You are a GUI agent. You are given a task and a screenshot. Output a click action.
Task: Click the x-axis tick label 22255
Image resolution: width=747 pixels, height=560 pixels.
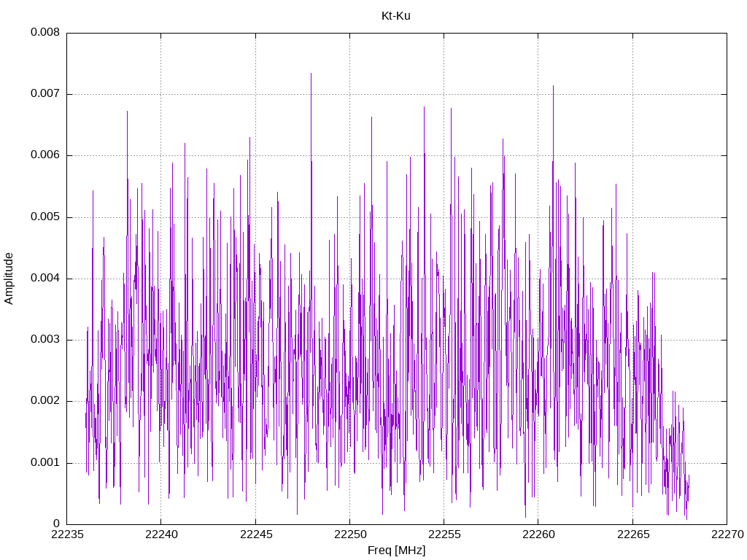point(444,534)
